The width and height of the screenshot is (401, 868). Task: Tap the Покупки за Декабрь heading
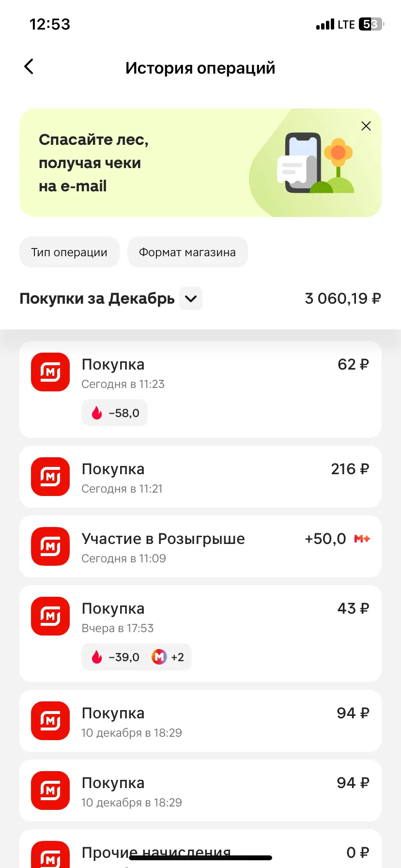pyautogui.click(x=97, y=298)
